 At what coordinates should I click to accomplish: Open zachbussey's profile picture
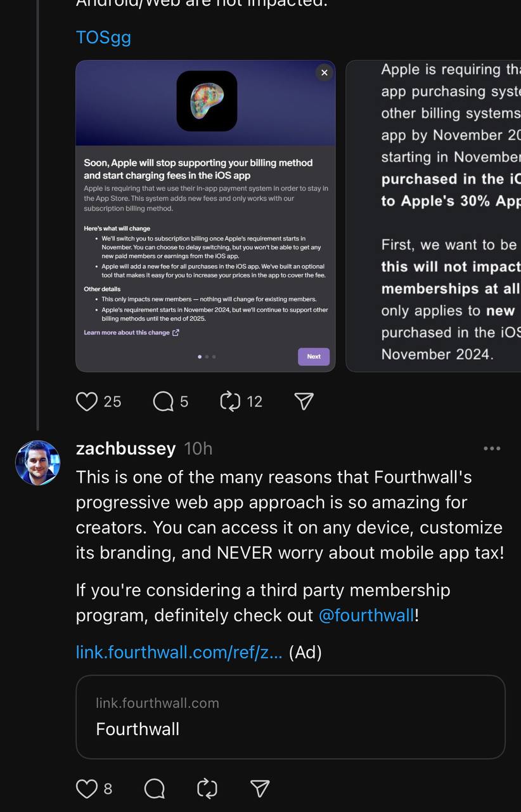tap(38, 463)
